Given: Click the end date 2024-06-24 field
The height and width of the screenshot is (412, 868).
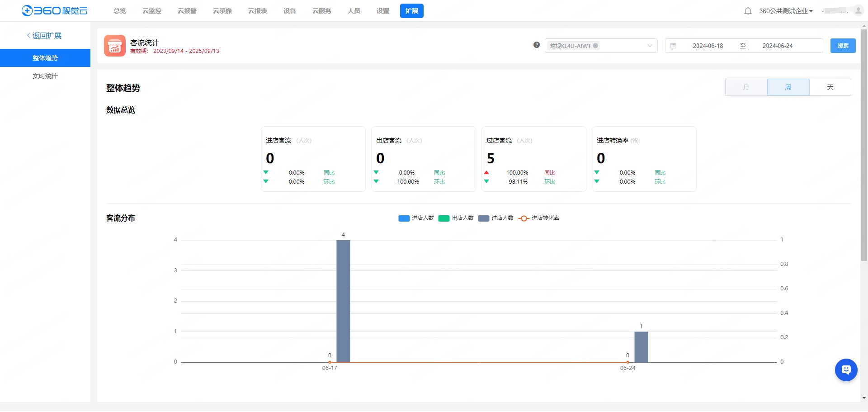Looking at the screenshot, I should 777,46.
